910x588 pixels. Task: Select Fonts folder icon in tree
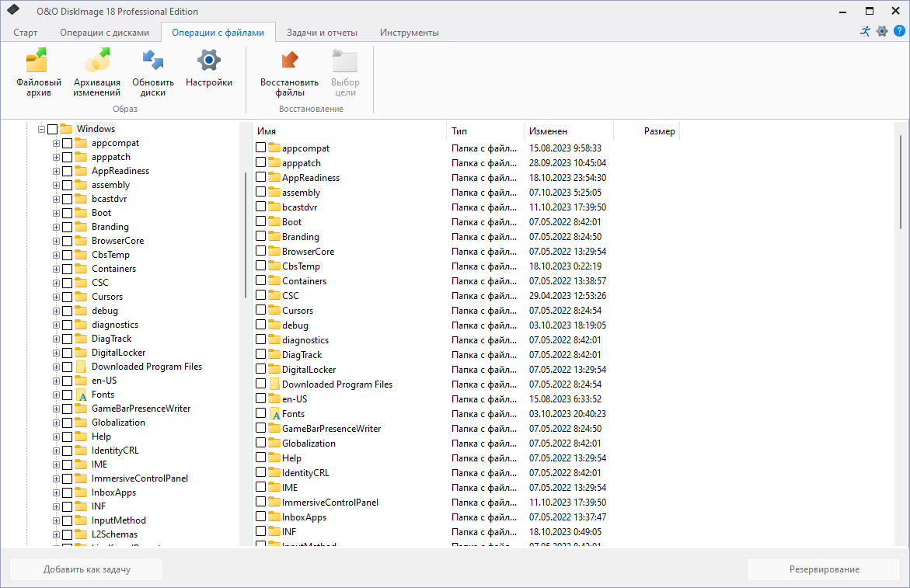coord(82,395)
